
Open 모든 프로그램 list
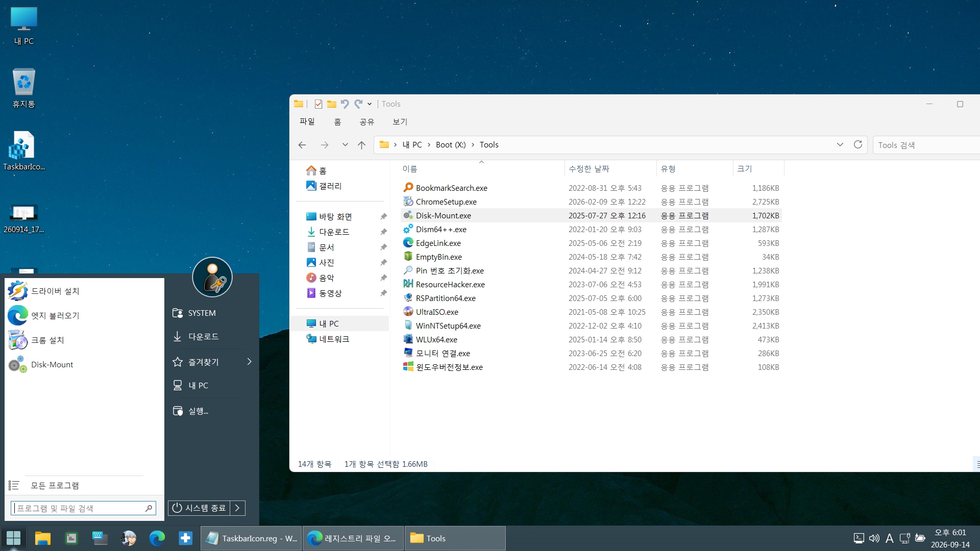(55, 486)
